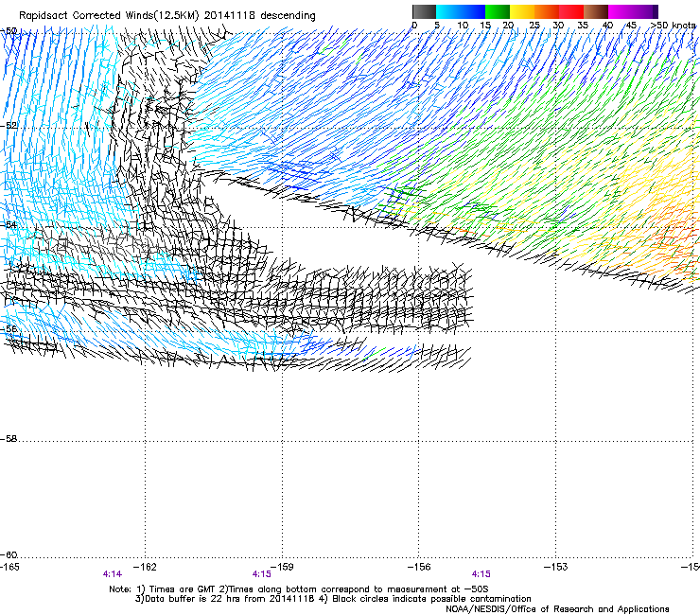Click the legend tick label "40"
This screenshot has height=615, width=700.
click(x=607, y=26)
